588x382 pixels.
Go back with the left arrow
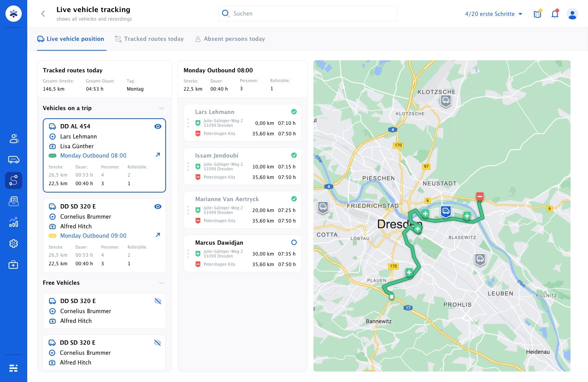pos(43,14)
